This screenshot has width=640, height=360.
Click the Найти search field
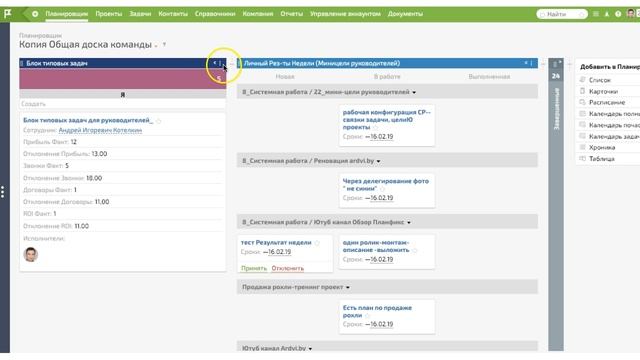click(562, 14)
